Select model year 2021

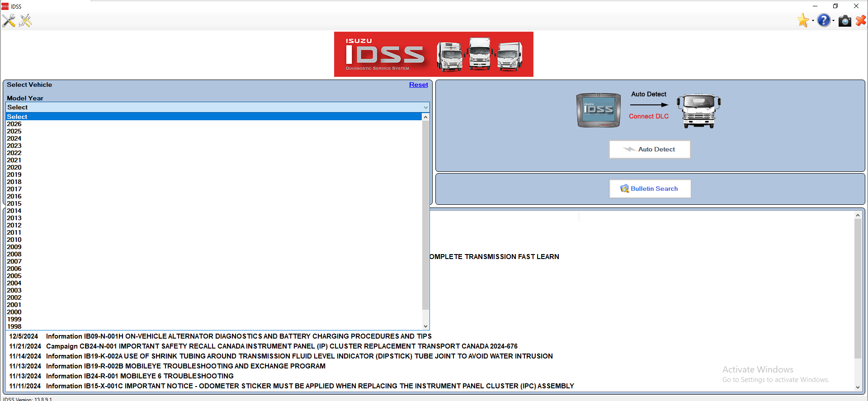(x=214, y=160)
